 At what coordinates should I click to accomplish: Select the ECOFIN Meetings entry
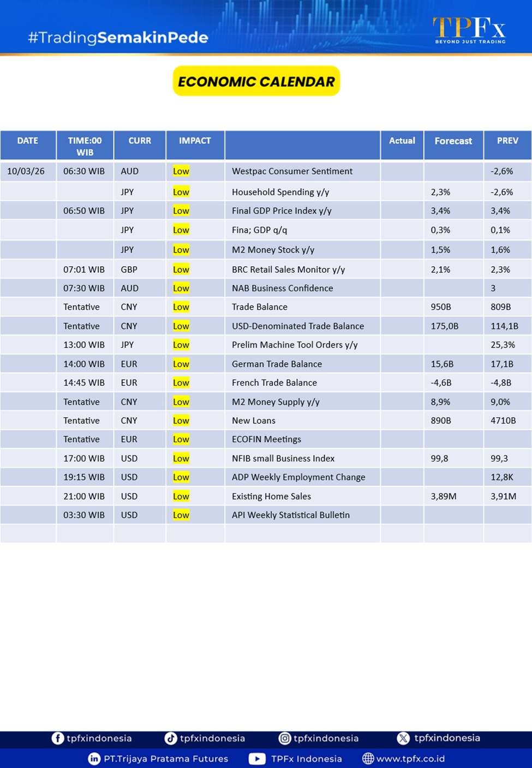266,439
